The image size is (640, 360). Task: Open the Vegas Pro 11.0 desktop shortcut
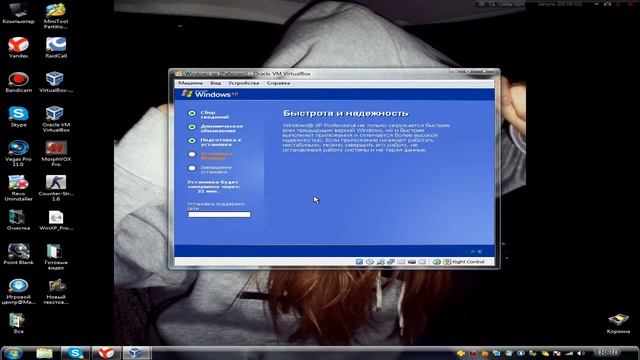coord(18,153)
